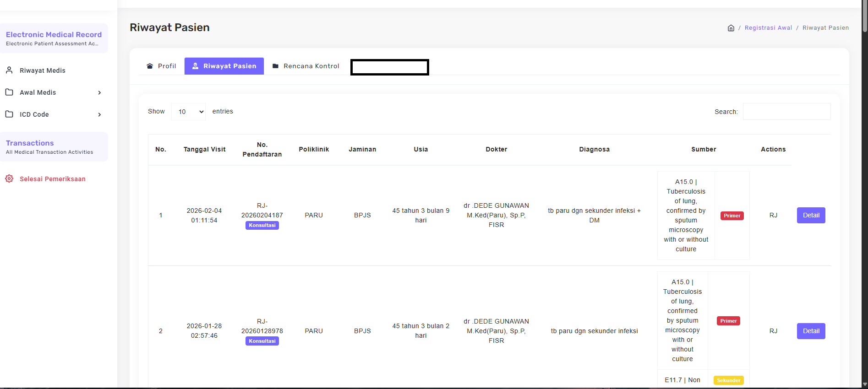The image size is (868, 389).
Task: Click the Primer badge in row 2
Action: tap(728, 321)
